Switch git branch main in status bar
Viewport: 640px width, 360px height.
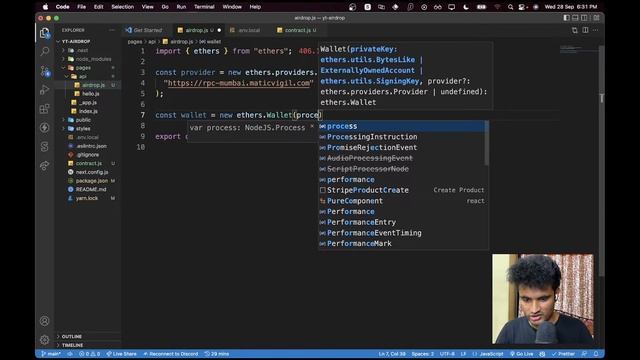(x=51, y=354)
